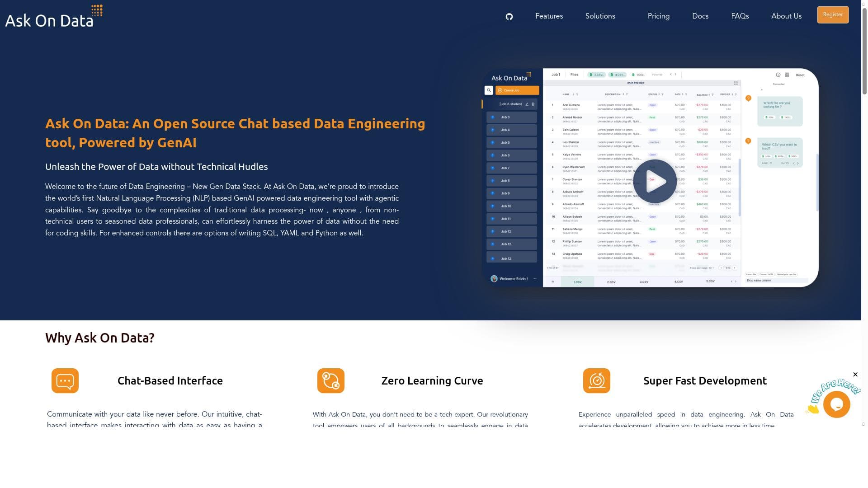Navigate to About Us

pos(786,16)
